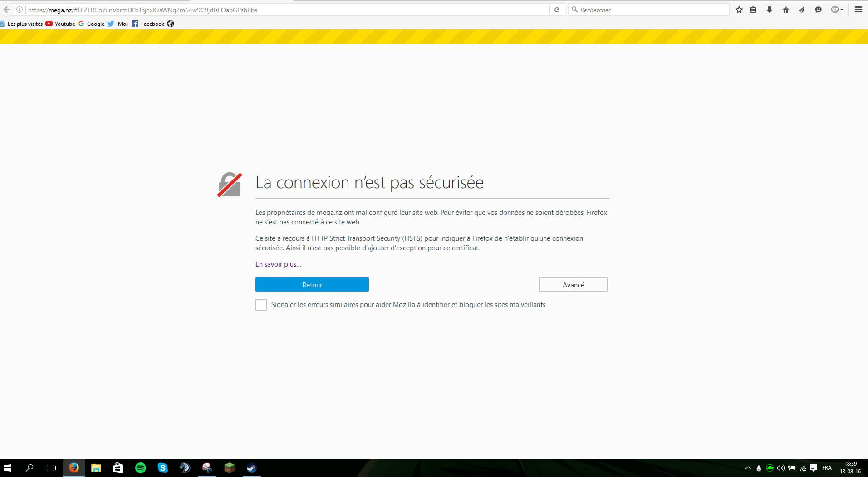Open Skype from the taskbar
Viewport: 868px width, 477px height.
pyautogui.click(x=162, y=468)
